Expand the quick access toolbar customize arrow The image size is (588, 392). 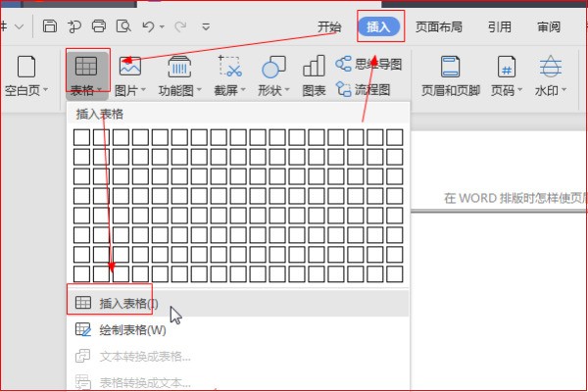point(206,27)
